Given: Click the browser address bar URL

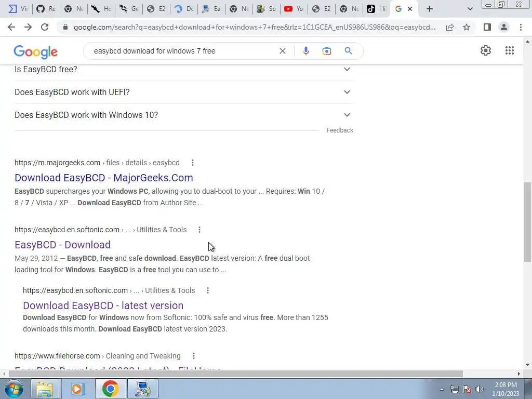Looking at the screenshot, I should (255, 27).
